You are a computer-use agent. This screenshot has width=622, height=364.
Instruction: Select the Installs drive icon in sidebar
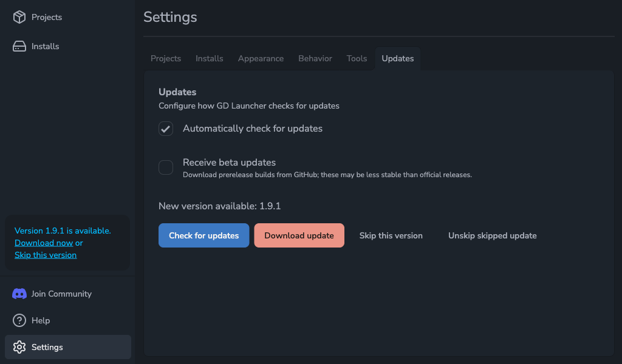click(x=18, y=46)
